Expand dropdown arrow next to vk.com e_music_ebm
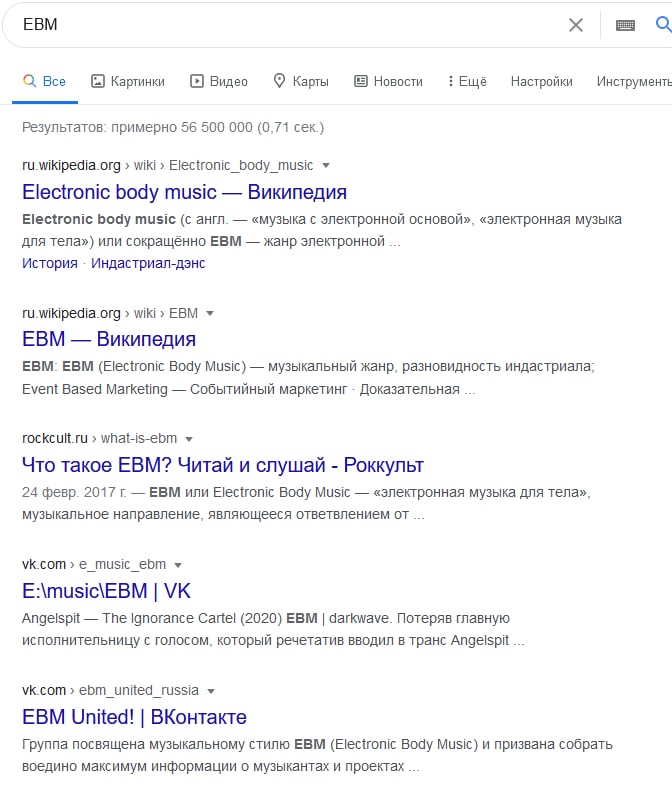The width and height of the screenshot is (672, 803). point(178,565)
